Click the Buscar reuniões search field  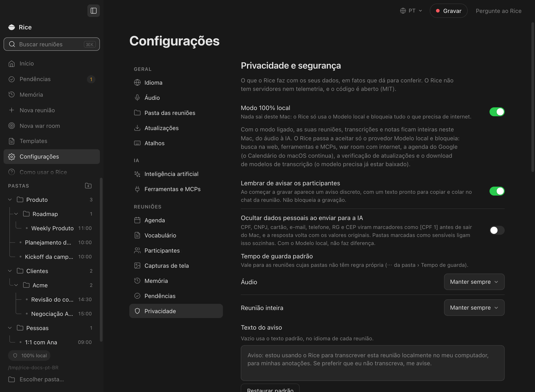pos(51,44)
